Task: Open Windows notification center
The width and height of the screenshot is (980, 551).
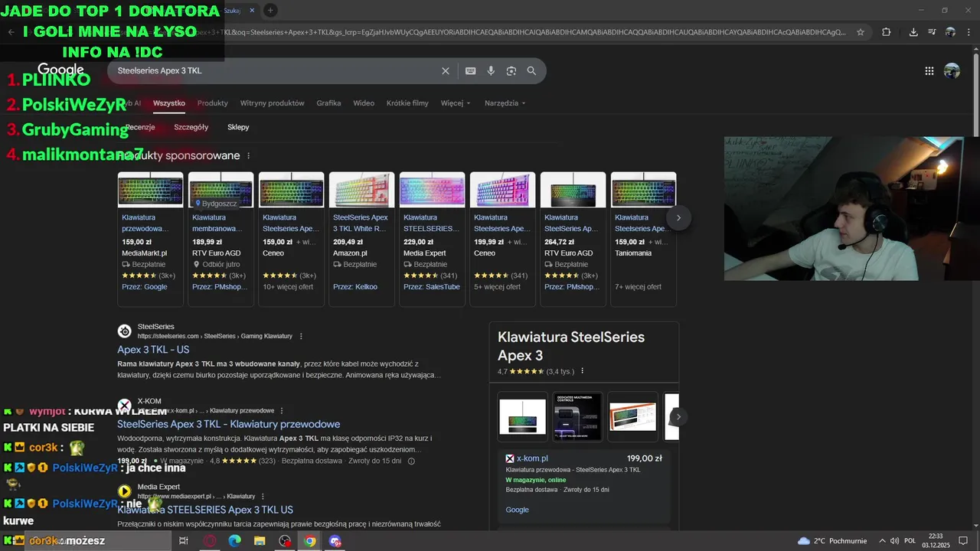Action: click(965, 541)
